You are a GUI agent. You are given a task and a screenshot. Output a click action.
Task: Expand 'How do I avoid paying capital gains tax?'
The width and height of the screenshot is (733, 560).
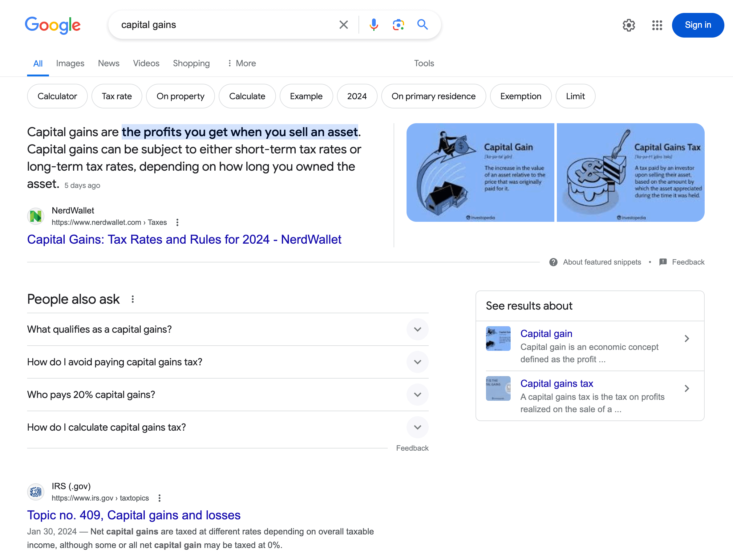(417, 362)
